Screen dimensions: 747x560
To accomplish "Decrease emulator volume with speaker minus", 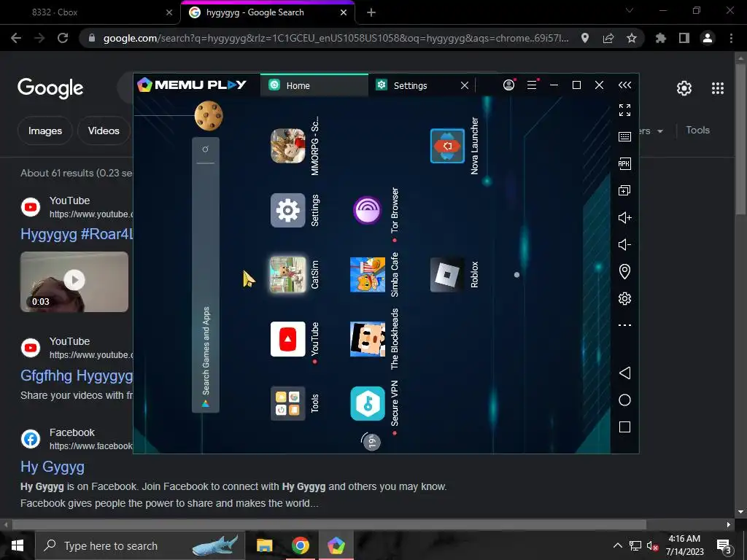I will 624,244.
